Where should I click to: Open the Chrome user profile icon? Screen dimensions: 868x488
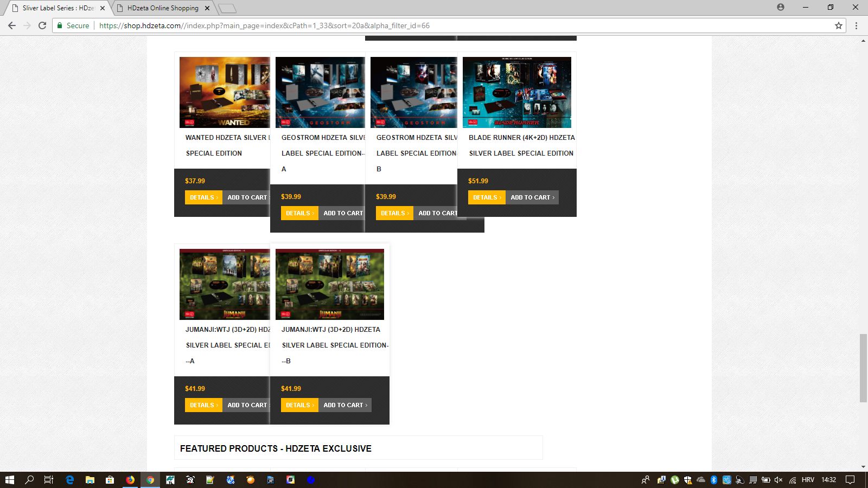(781, 7)
